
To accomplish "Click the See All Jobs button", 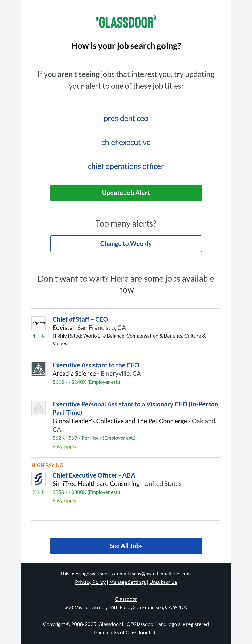I will (126, 546).
